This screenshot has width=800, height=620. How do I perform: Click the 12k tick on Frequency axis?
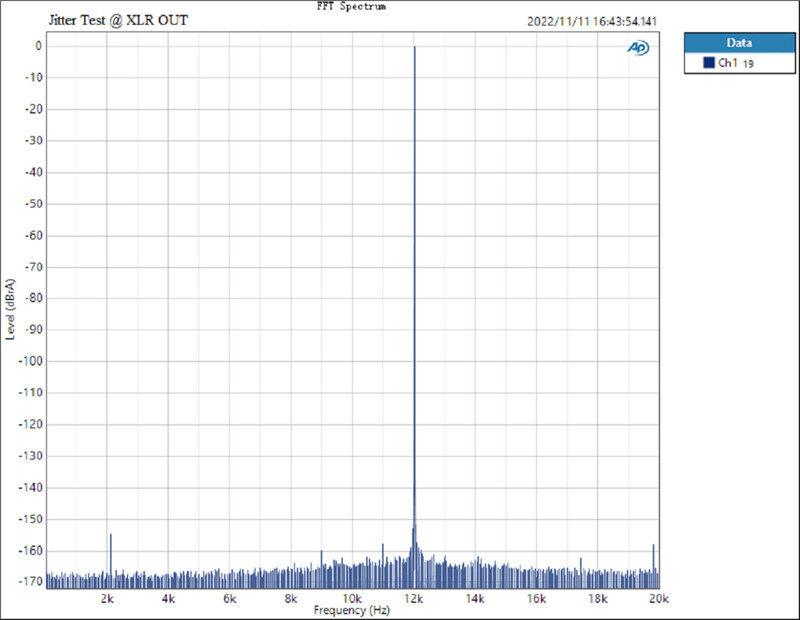tap(414, 599)
